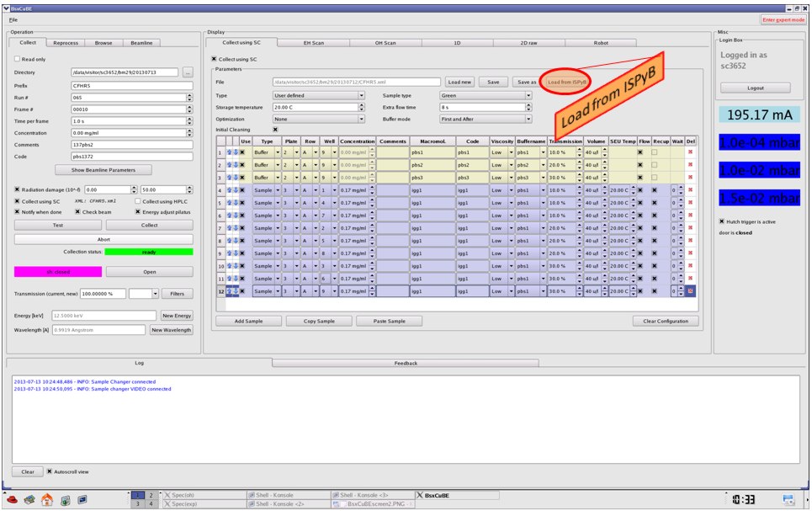Open the Sample type dropdown
This screenshot has width=812, height=511.
486,95
